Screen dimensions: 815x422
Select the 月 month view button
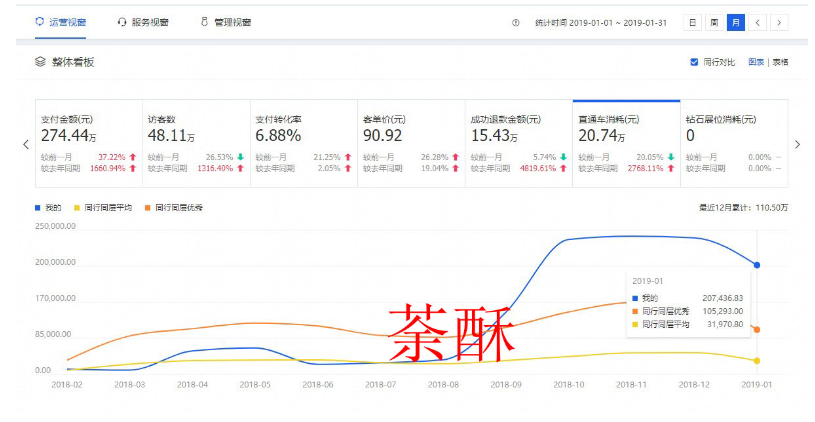point(736,22)
